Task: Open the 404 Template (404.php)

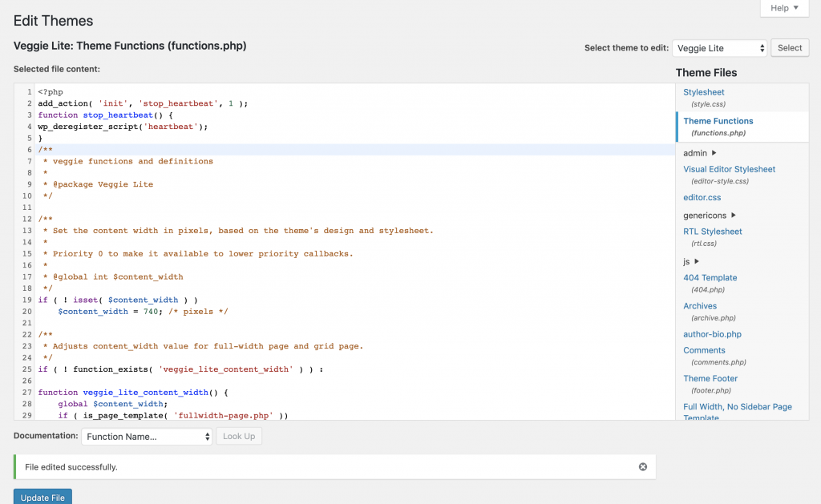Action: click(710, 277)
